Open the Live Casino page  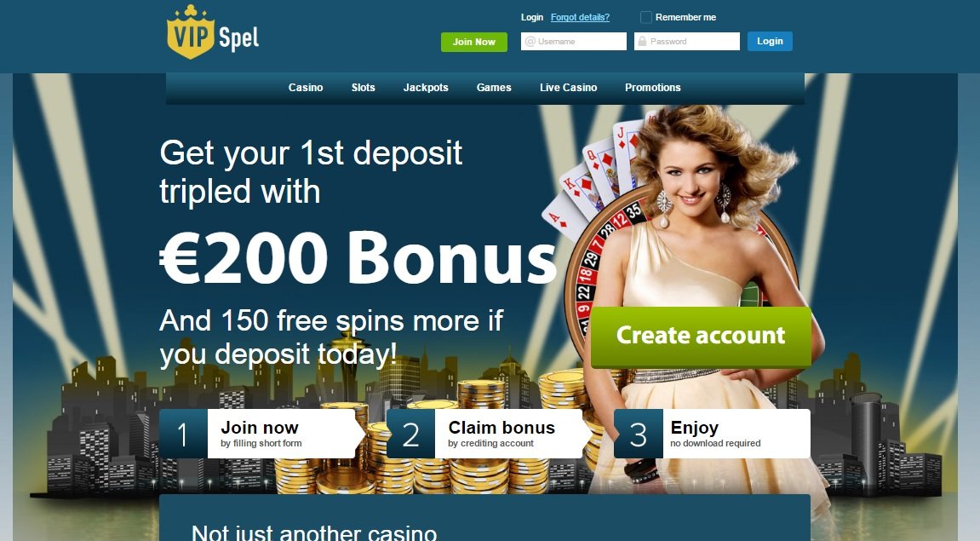[x=568, y=88]
